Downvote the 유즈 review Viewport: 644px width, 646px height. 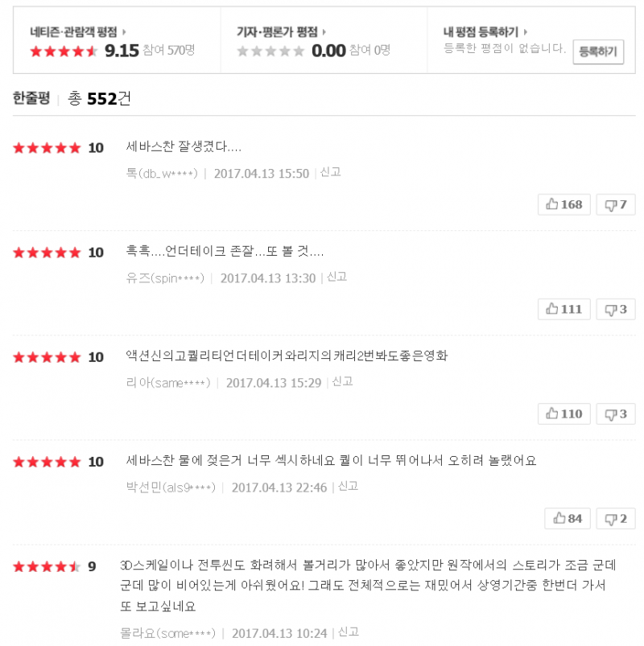616,309
